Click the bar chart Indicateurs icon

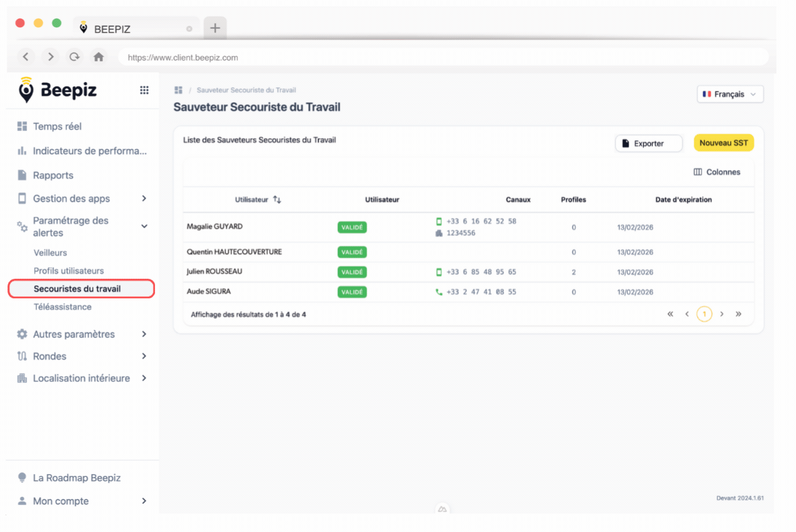pos(22,151)
